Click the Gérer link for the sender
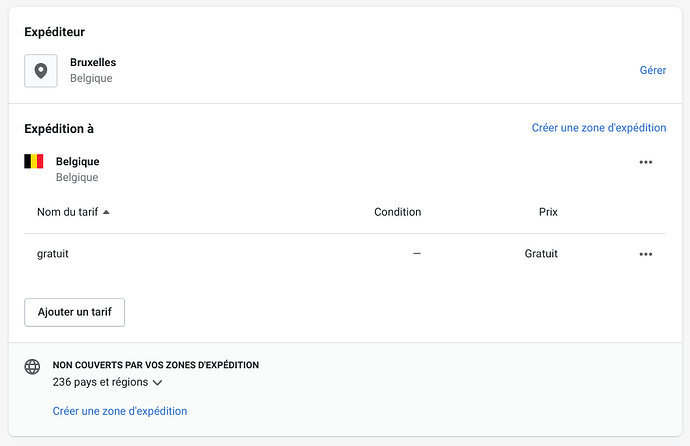The width and height of the screenshot is (690, 446). [x=652, y=71]
